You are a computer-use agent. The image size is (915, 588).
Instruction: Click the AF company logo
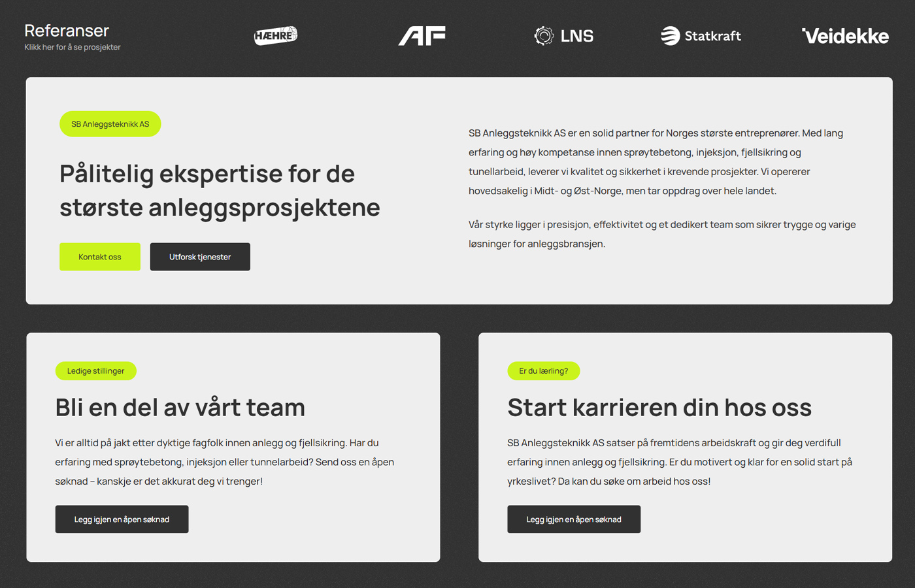(422, 36)
